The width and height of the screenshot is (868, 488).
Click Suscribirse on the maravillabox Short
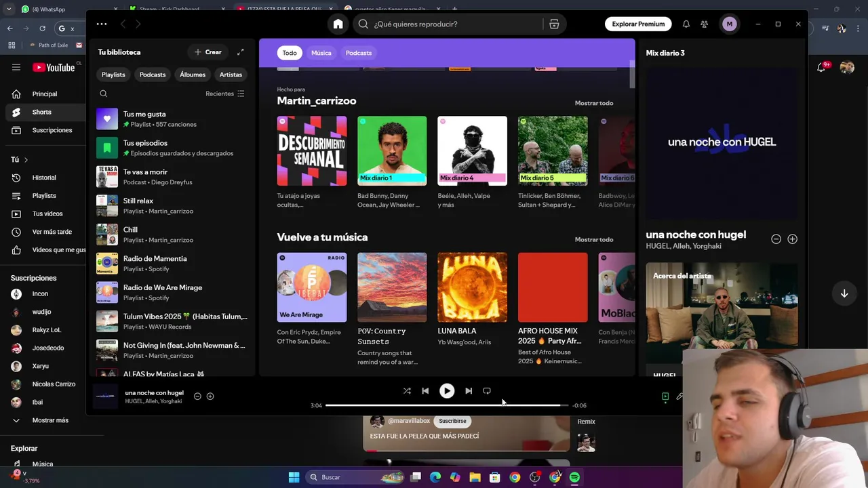click(x=452, y=421)
